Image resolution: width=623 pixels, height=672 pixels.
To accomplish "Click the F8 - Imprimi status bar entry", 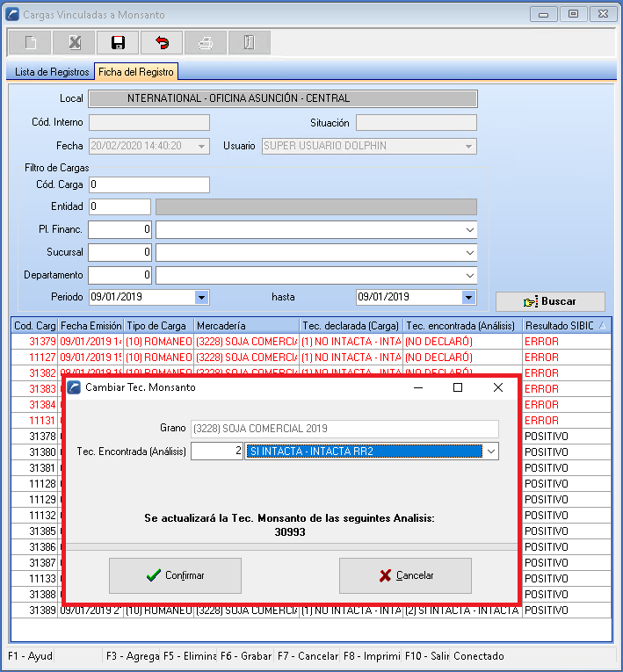I will coord(372,656).
